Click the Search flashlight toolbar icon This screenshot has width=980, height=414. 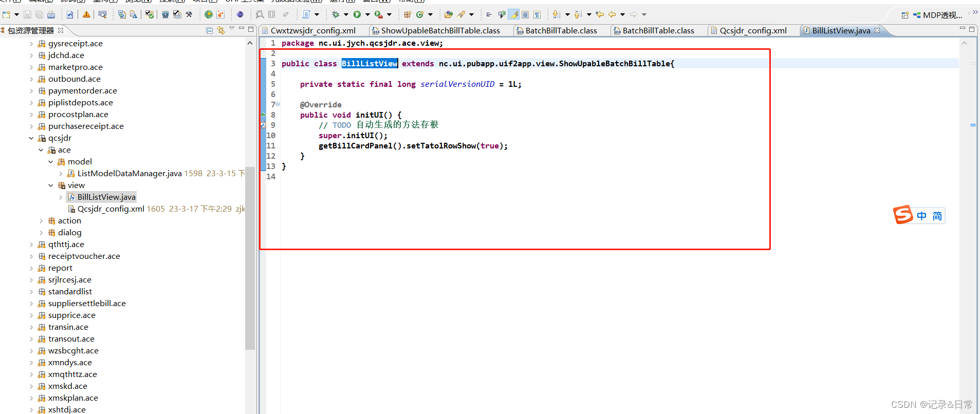pos(461,14)
